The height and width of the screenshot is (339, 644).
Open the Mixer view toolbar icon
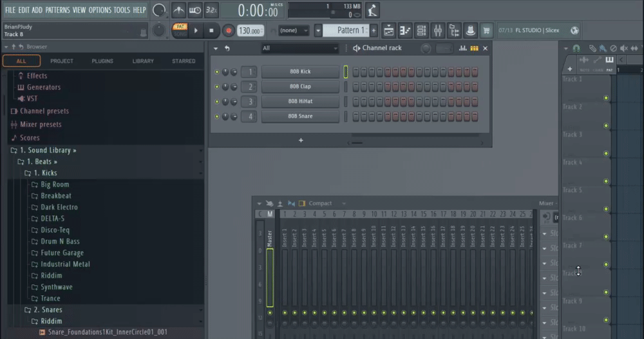pos(438,30)
